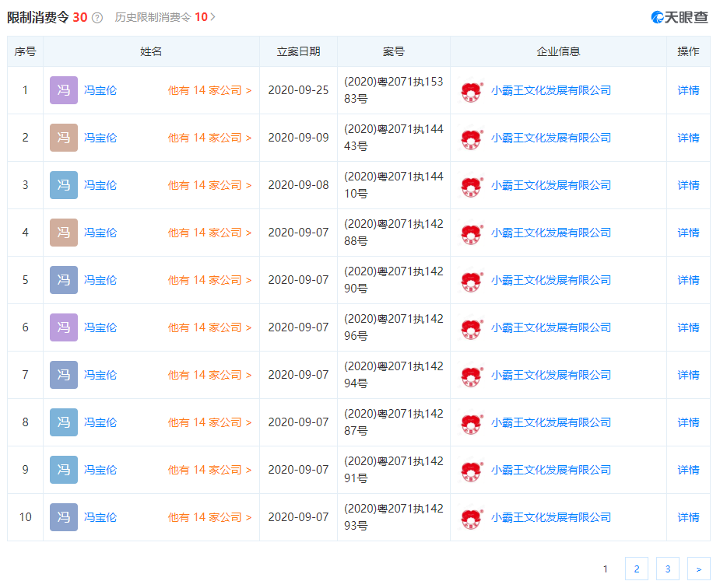Open 详情 for case 粤2071执15383号
720x588 pixels.
[x=688, y=90]
